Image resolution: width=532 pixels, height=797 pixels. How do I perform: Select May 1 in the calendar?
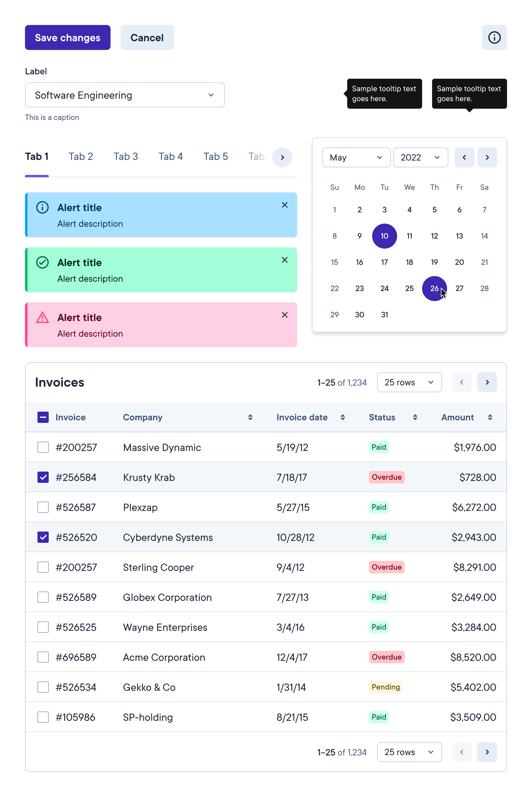pyautogui.click(x=334, y=210)
